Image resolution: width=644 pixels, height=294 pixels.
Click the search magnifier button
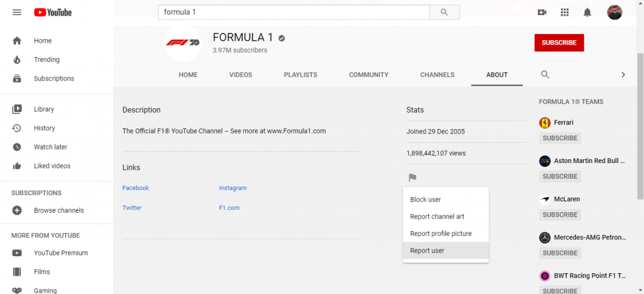coord(445,13)
